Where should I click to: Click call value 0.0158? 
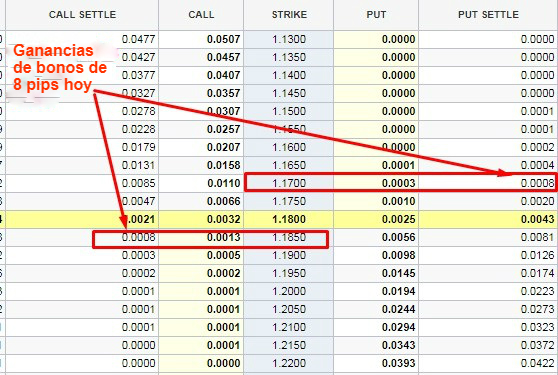tap(223, 165)
